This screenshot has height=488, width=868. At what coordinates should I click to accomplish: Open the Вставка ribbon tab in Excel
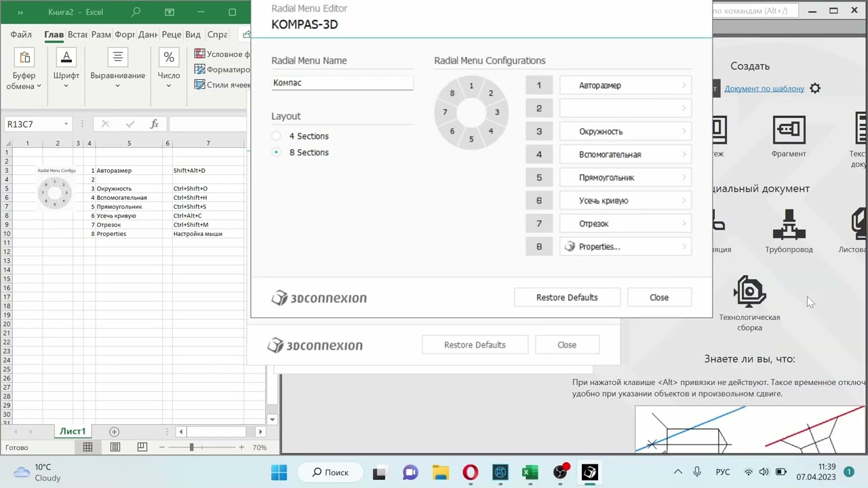[77, 35]
